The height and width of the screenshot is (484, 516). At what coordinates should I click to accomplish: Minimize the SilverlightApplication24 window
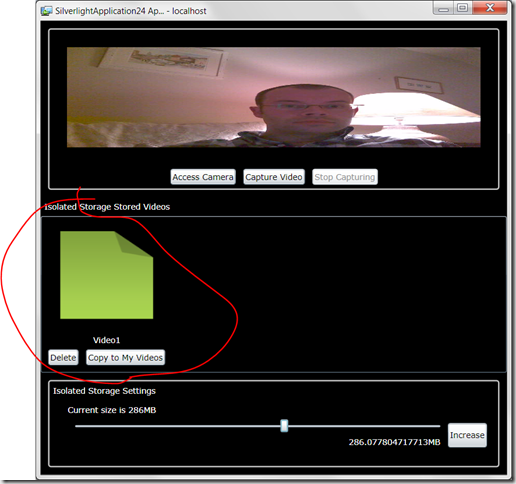tap(443, 8)
